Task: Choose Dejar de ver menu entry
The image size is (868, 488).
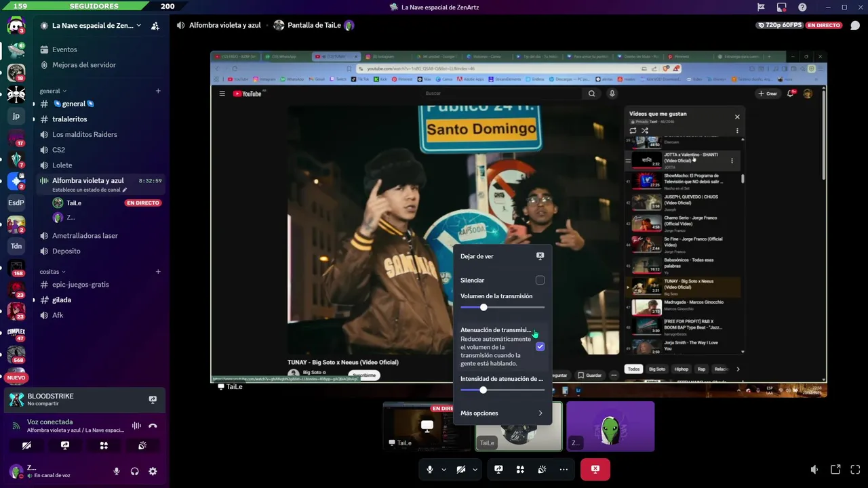Action: point(502,256)
